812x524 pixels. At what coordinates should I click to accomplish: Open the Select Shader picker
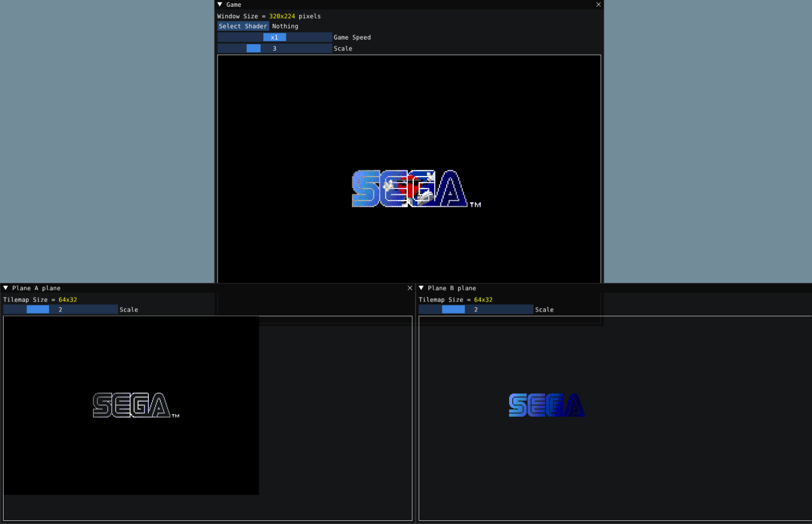coord(243,26)
